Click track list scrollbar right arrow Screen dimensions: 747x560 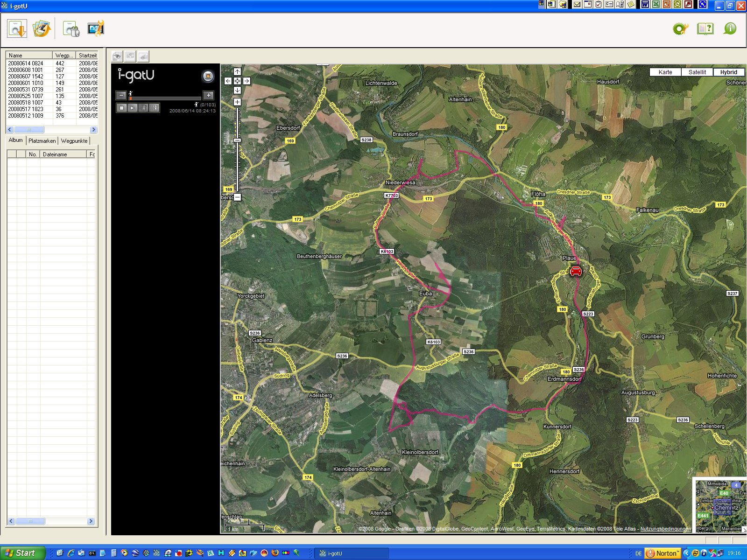93,130
